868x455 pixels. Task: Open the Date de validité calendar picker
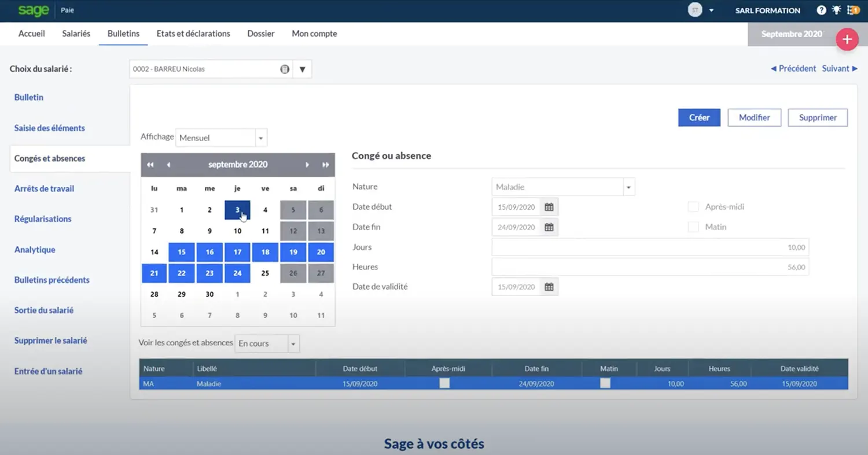549,287
